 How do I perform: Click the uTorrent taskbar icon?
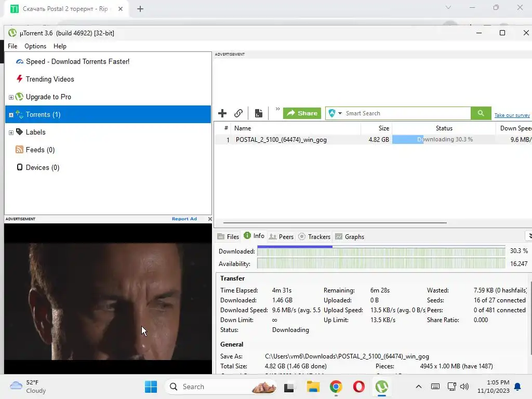(382, 387)
